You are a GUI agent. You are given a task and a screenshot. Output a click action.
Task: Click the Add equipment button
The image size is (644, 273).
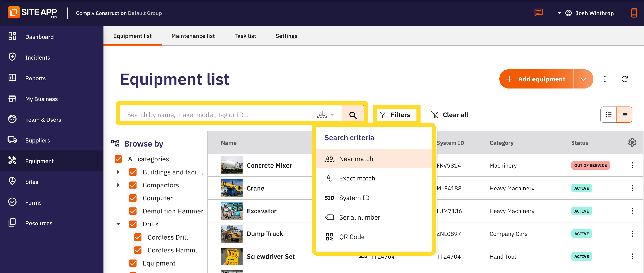(x=536, y=79)
